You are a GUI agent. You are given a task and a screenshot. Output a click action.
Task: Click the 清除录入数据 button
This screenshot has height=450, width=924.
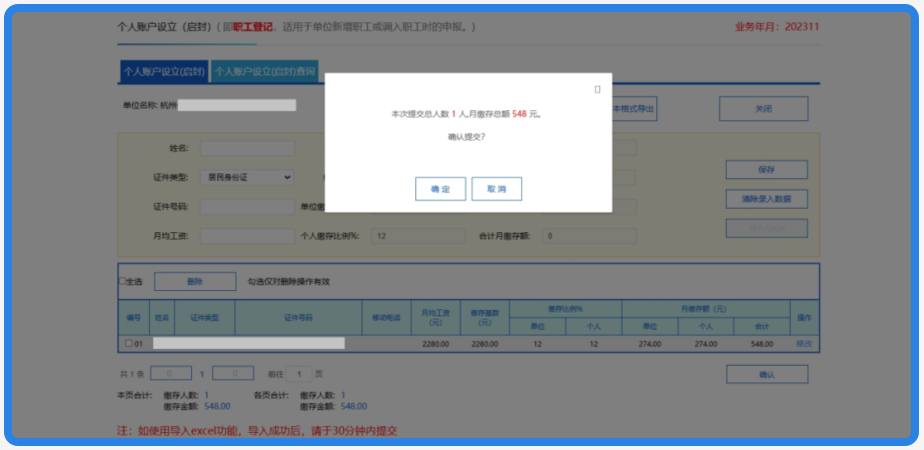pyautogui.click(x=766, y=199)
